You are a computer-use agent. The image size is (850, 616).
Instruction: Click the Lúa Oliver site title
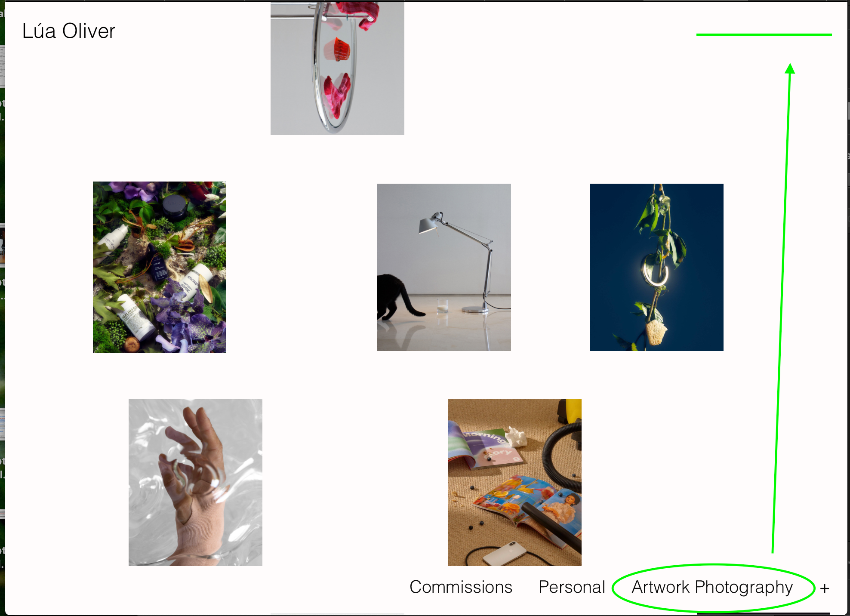(x=69, y=31)
